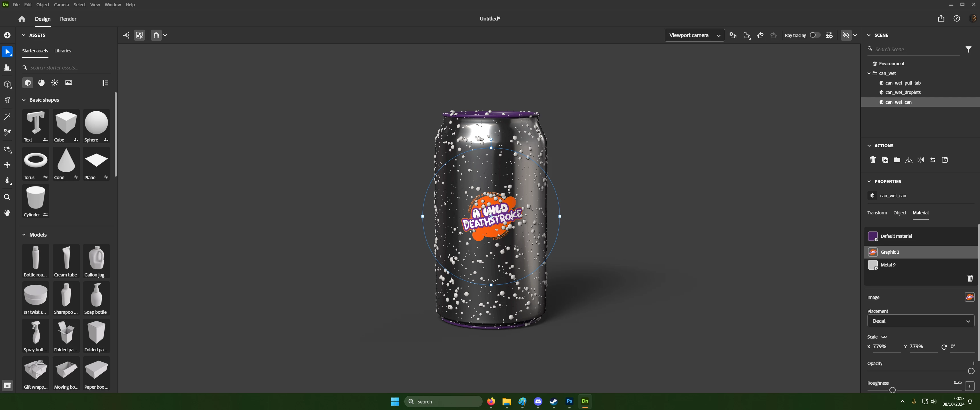Toggle the scale link constraint icon

[884, 337]
